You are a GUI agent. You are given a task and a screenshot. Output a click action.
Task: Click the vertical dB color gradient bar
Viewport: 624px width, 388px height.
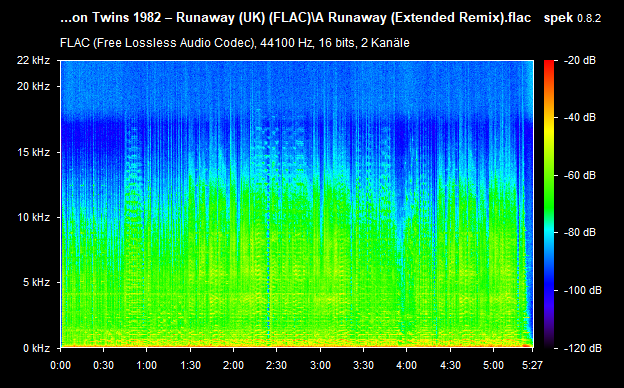pyautogui.click(x=549, y=204)
